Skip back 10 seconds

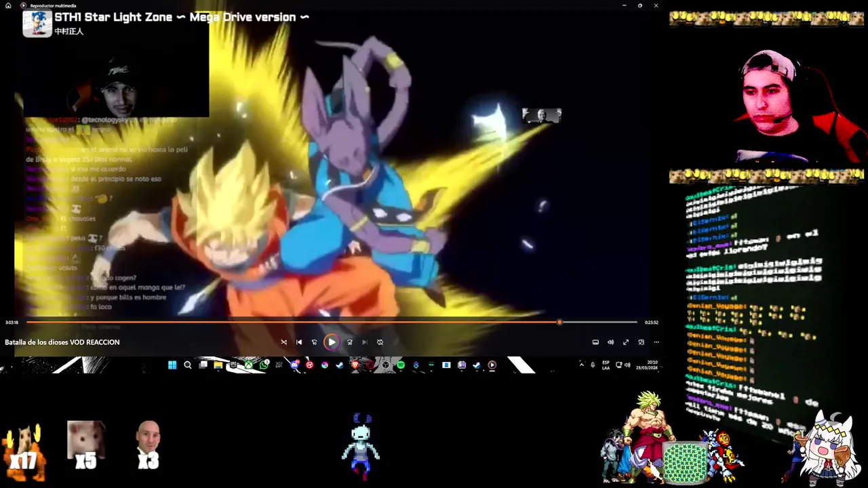pos(314,342)
